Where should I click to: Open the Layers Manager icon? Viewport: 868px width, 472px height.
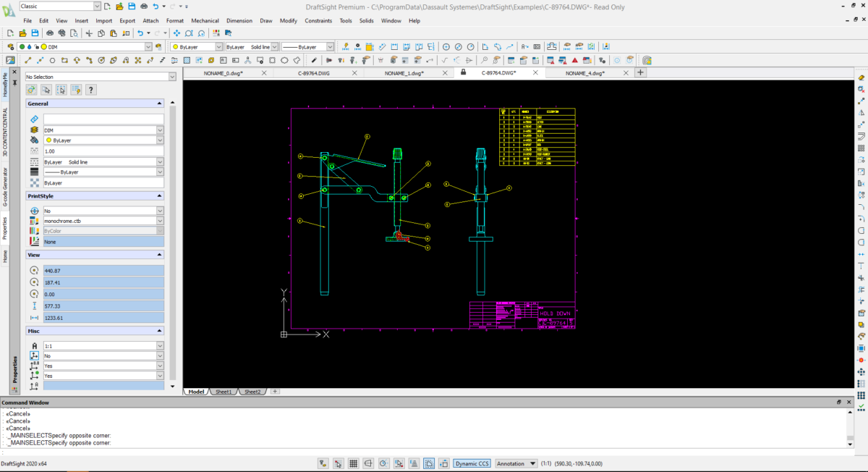point(10,47)
